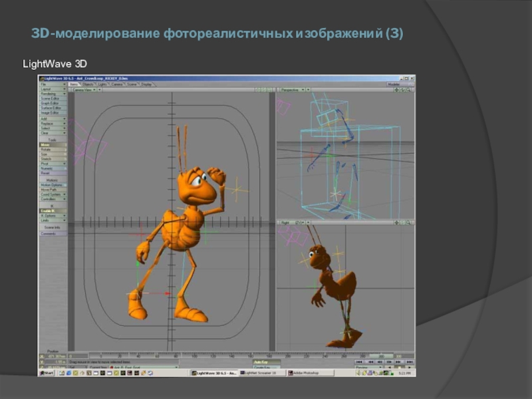Open the File dropdown menu
Screen dimensions: 532x399
[53, 84]
